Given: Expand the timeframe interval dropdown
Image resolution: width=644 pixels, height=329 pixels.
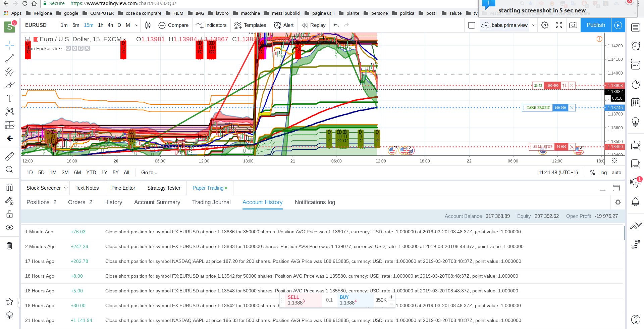Looking at the screenshot, I should click(x=137, y=25).
